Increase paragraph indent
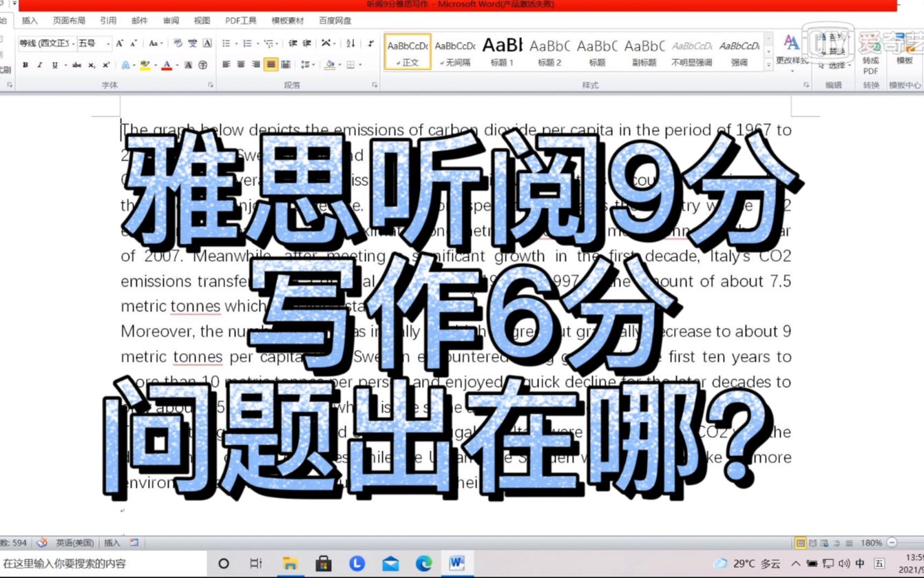924x578 pixels. (307, 43)
